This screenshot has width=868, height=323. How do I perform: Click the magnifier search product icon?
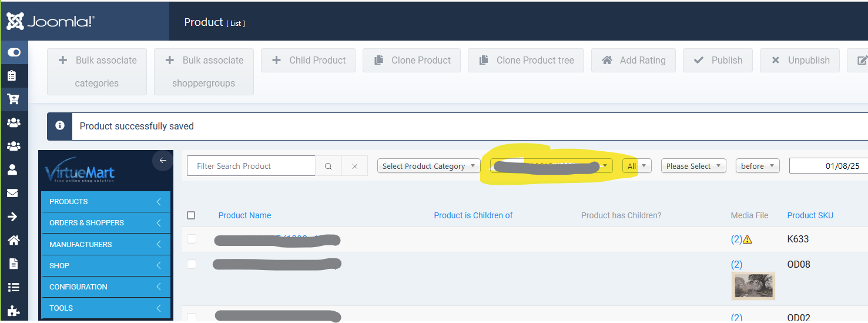[329, 166]
